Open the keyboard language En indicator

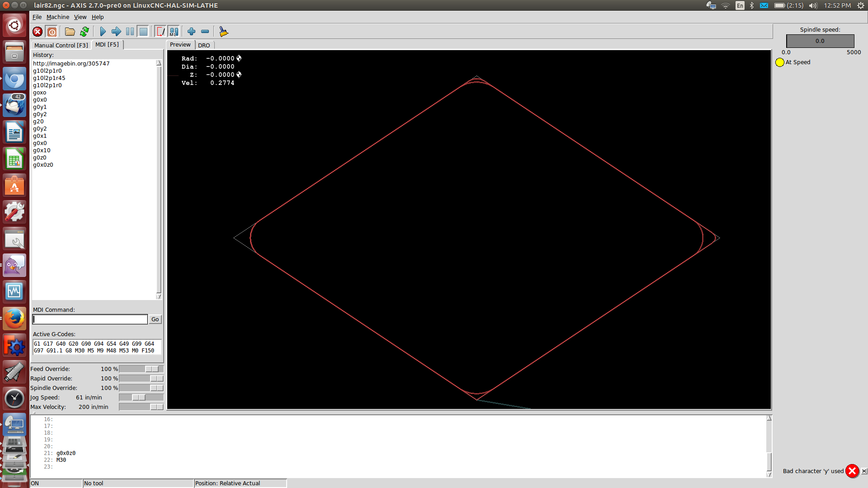pos(740,5)
